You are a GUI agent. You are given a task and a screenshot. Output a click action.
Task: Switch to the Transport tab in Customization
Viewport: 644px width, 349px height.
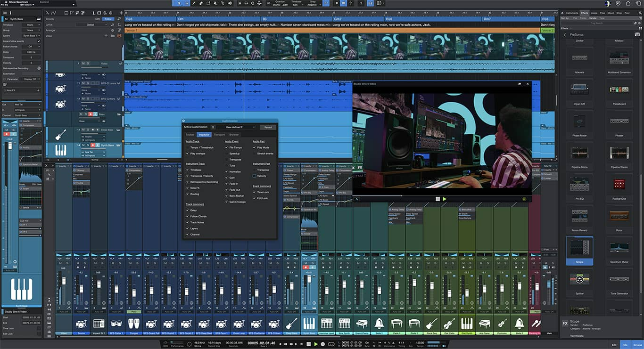coord(219,135)
